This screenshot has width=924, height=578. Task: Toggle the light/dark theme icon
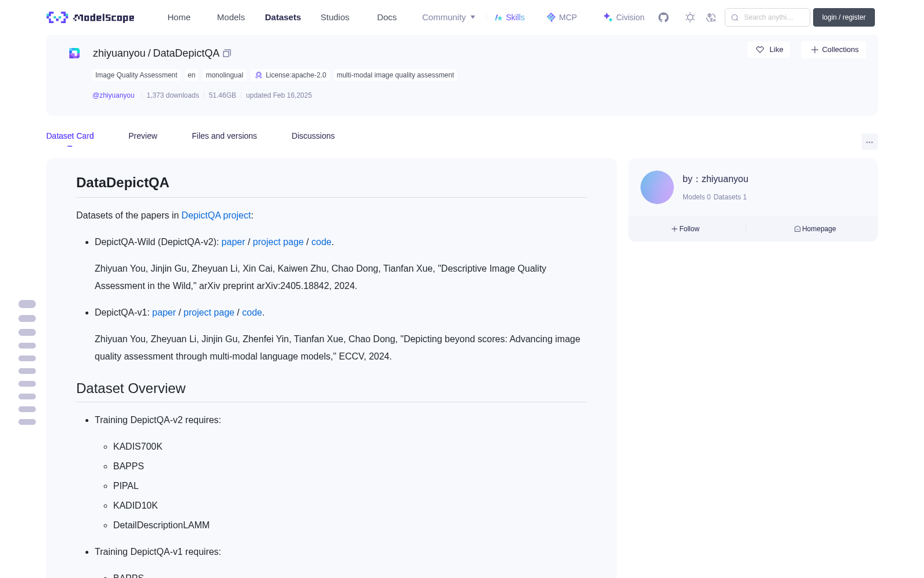(x=690, y=17)
